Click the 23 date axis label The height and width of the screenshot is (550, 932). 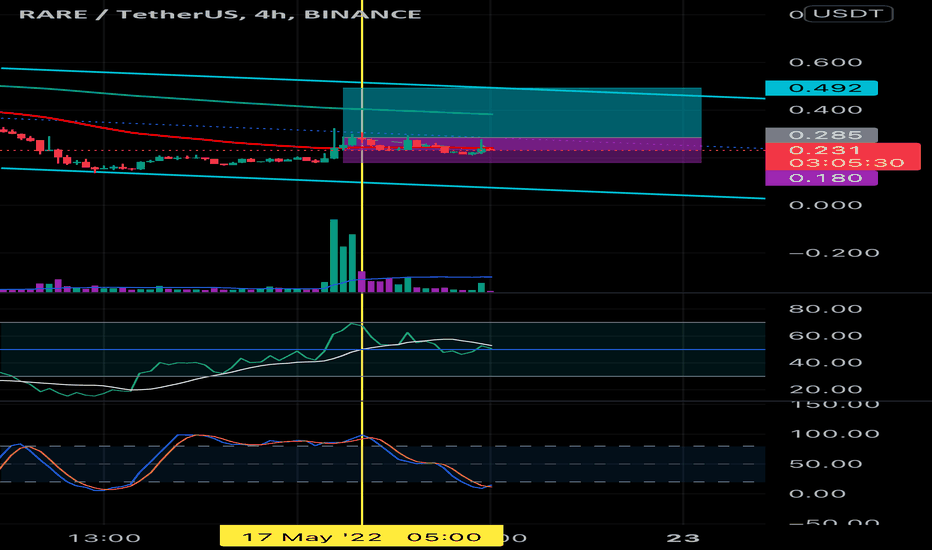683,538
